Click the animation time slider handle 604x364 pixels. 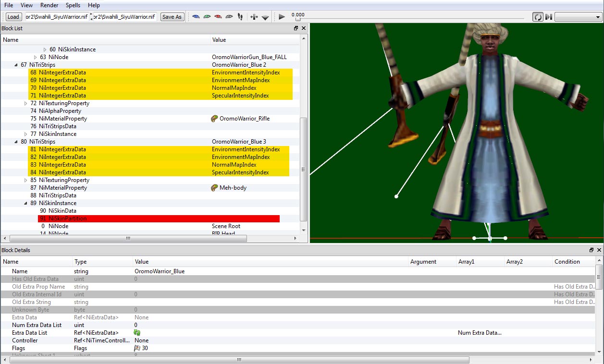(x=298, y=19)
